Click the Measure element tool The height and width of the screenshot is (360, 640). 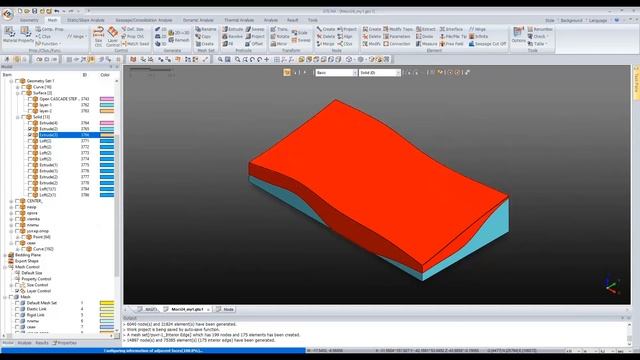[427, 44]
